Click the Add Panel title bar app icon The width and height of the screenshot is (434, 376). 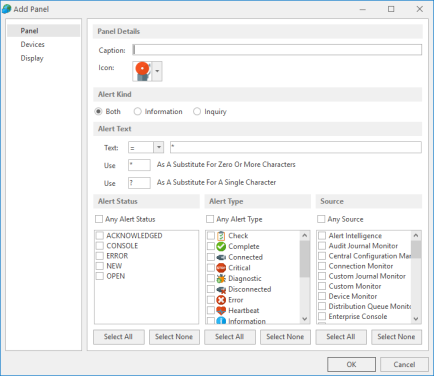pos(6,9)
